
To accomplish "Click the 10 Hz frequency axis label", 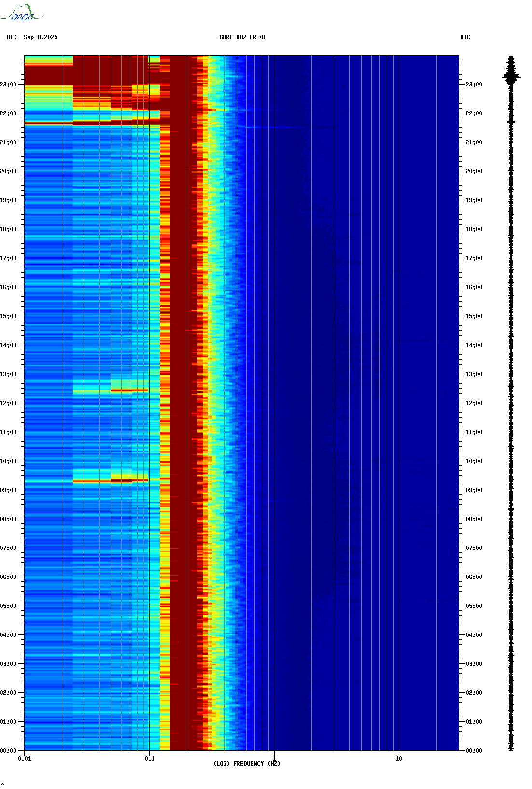I will pyautogui.click(x=399, y=759).
